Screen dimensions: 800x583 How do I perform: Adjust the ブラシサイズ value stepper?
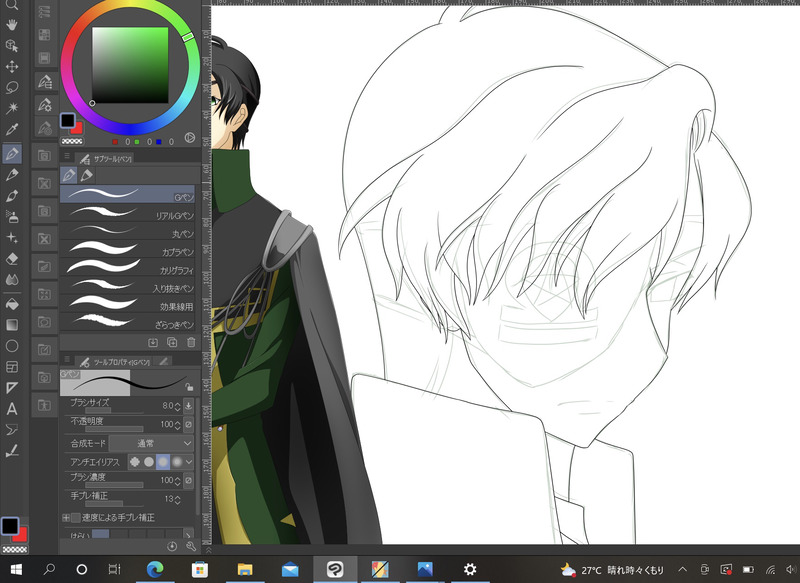coord(178,406)
